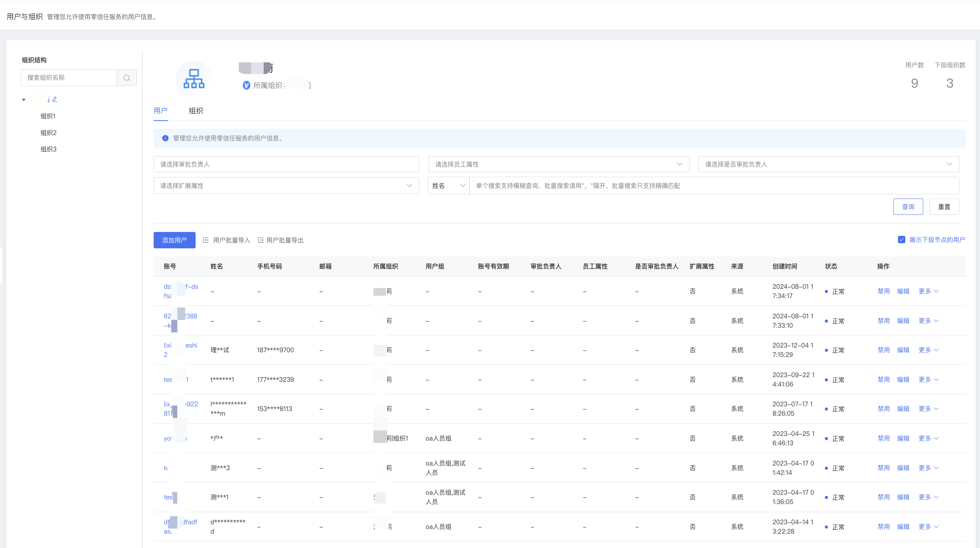Click the organization hierarchy avatar icon

click(194, 79)
